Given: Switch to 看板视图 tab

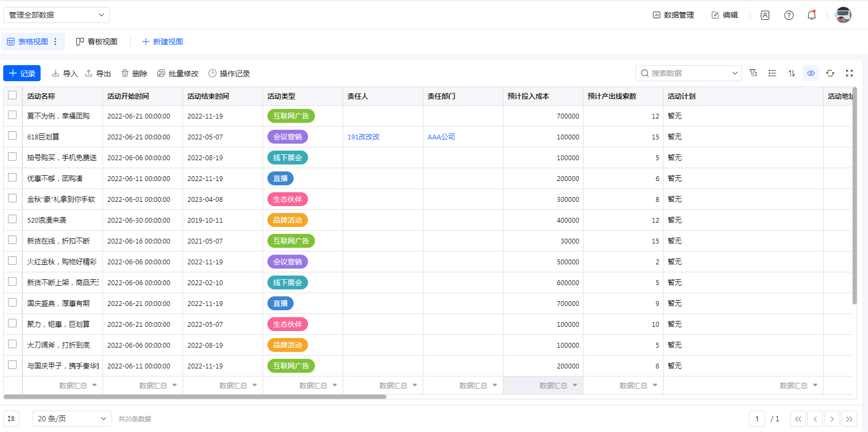Looking at the screenshot, I should point(97,42).
